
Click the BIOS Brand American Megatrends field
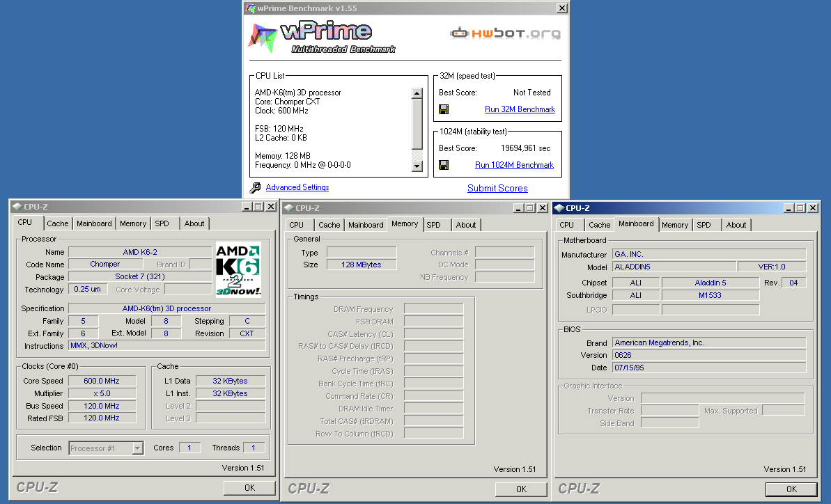tap(709, 342)
